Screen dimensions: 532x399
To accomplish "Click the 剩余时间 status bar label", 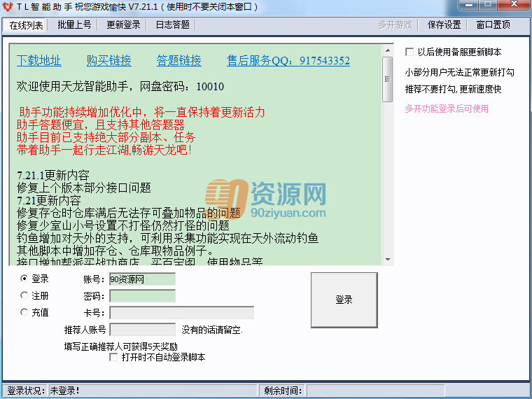I will click(x=283, y=391).
